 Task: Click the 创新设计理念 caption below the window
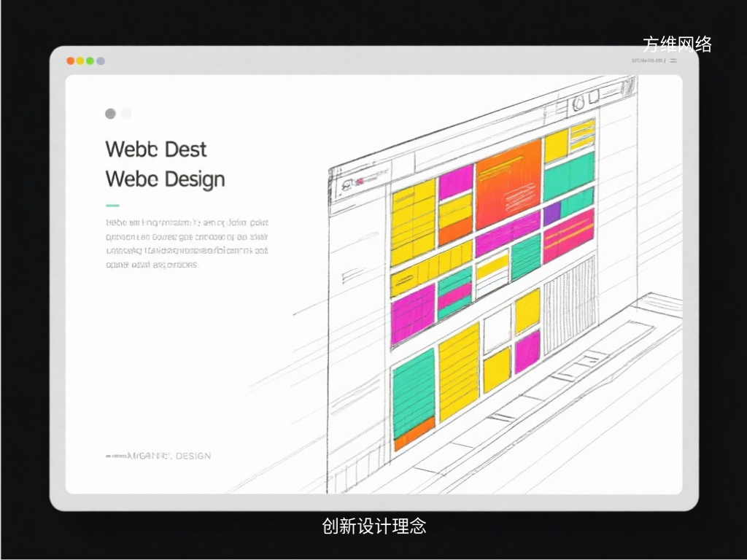coord(373,526)
